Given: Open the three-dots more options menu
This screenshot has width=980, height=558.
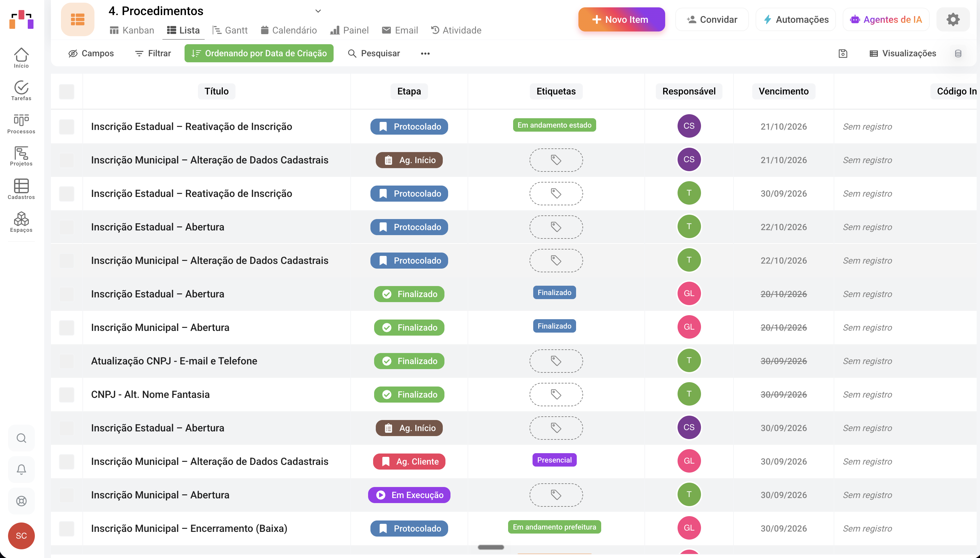Looking at the screenshot, I should (425, 53).
